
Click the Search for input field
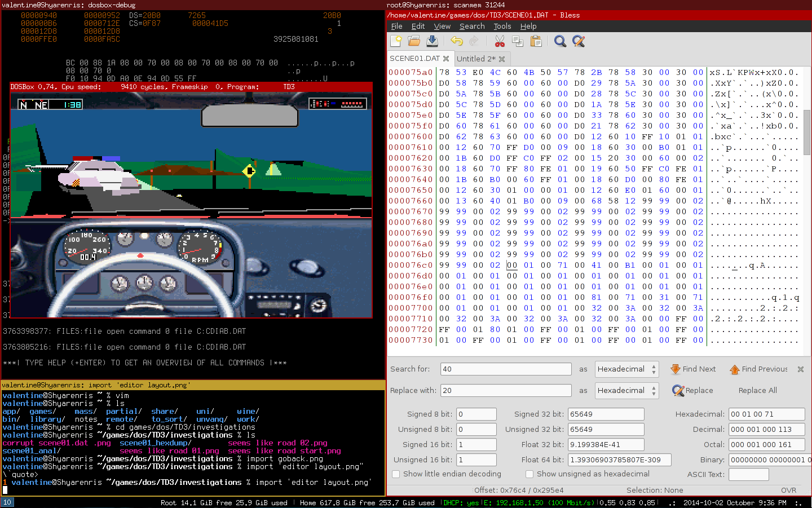pos(506,369)
